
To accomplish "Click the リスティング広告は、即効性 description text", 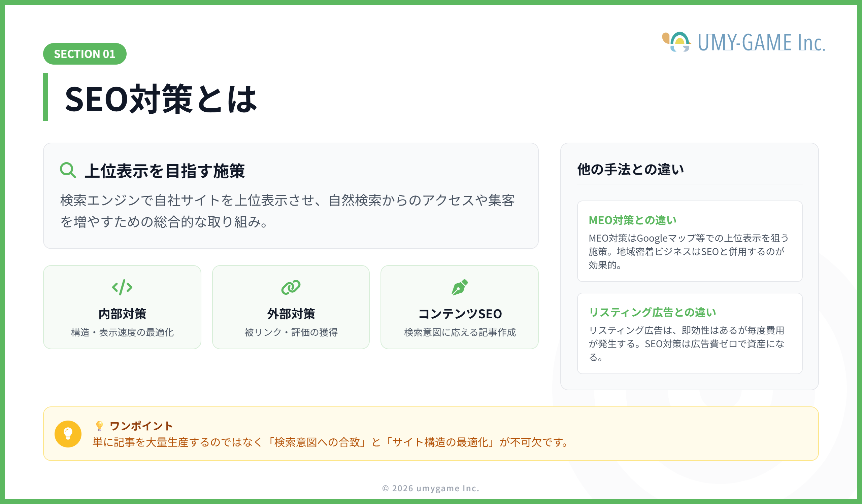I will [686, 344].
